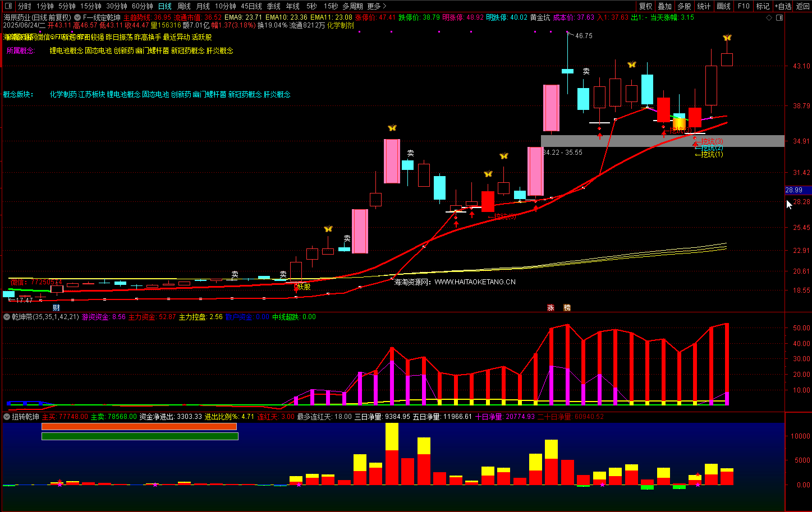Click the 乾坤带(35,35,1,42,21) indicator title
812x512 pixels.
(x=45, y=317)
